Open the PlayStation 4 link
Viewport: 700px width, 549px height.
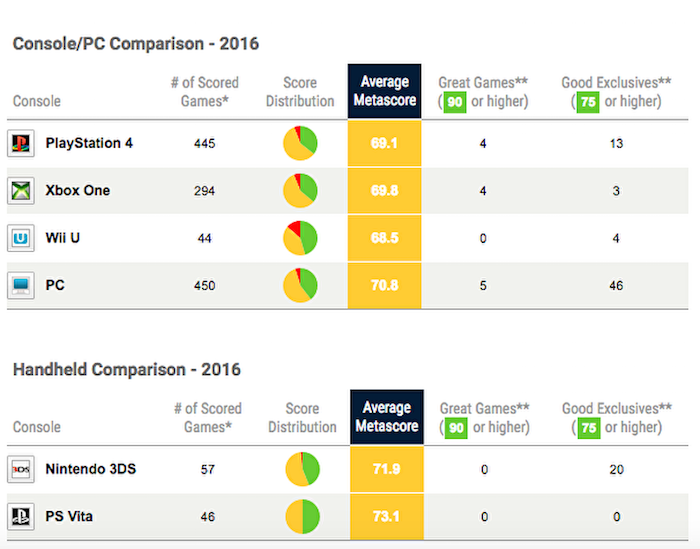point(89,143)
